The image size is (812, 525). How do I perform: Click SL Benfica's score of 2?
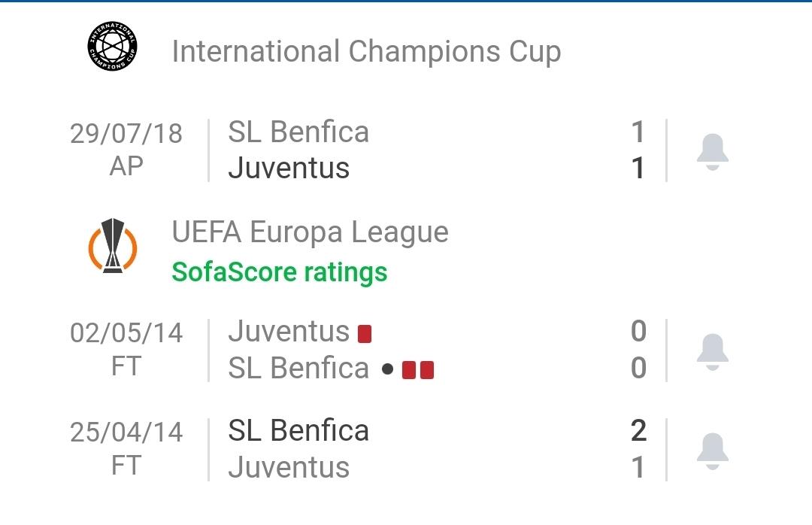pyautogui.click(x=638, y=431)
